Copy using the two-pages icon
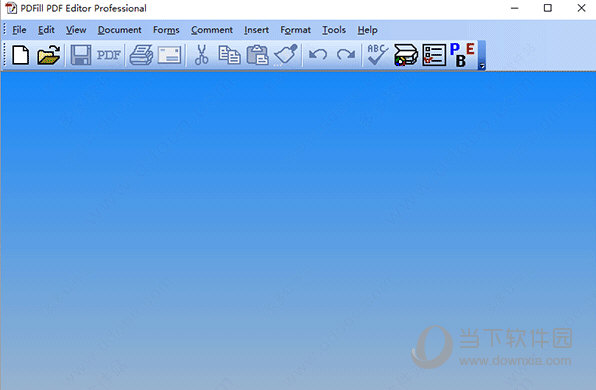 coord(229,55)
